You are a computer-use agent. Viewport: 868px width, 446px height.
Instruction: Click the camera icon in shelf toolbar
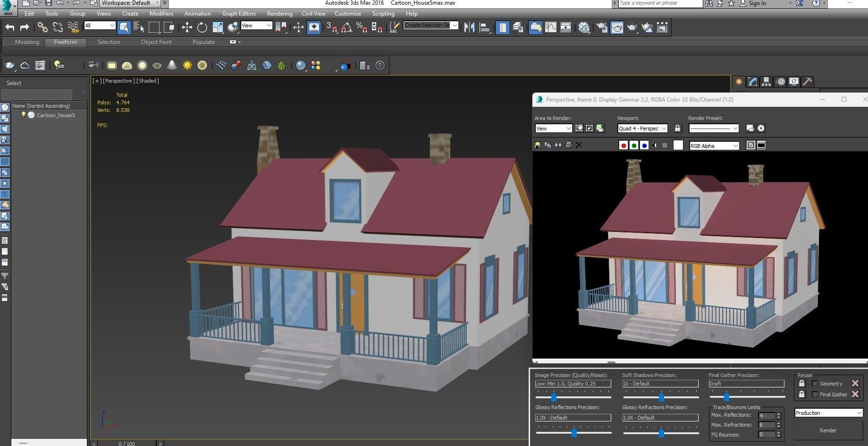(x=93, y=65)
